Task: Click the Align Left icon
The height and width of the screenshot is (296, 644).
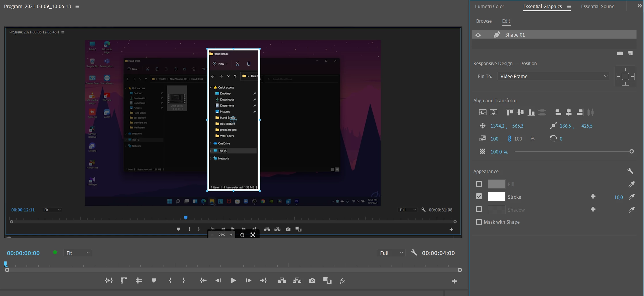Action: [558, 112]
